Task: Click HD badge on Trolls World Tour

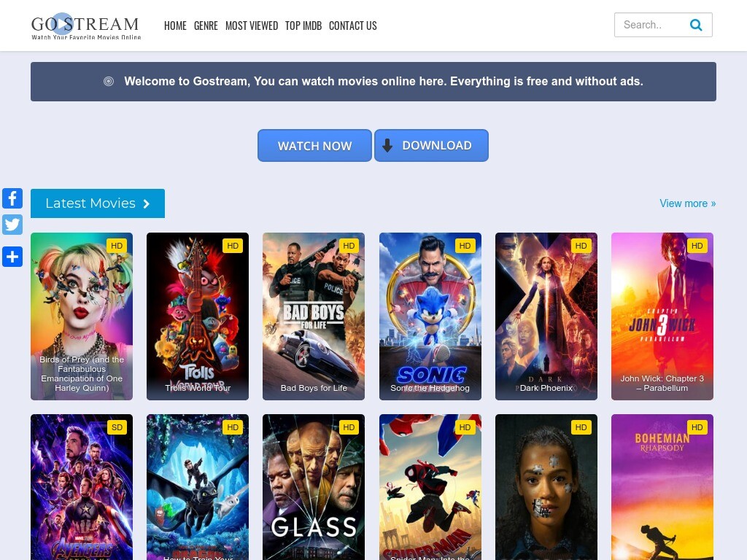Action: tap(233, 246)
